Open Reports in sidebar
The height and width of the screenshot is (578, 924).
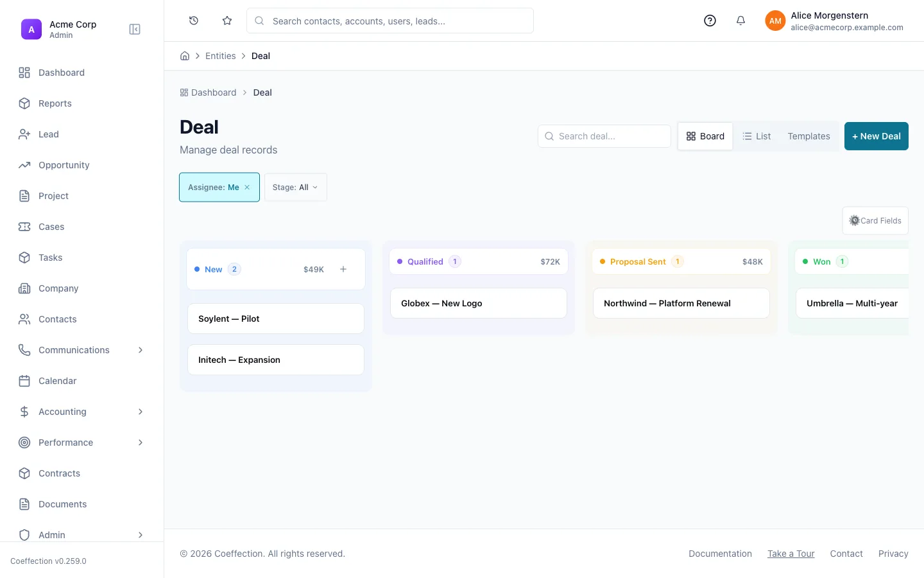pyautogui.click(x=82, y=103)
